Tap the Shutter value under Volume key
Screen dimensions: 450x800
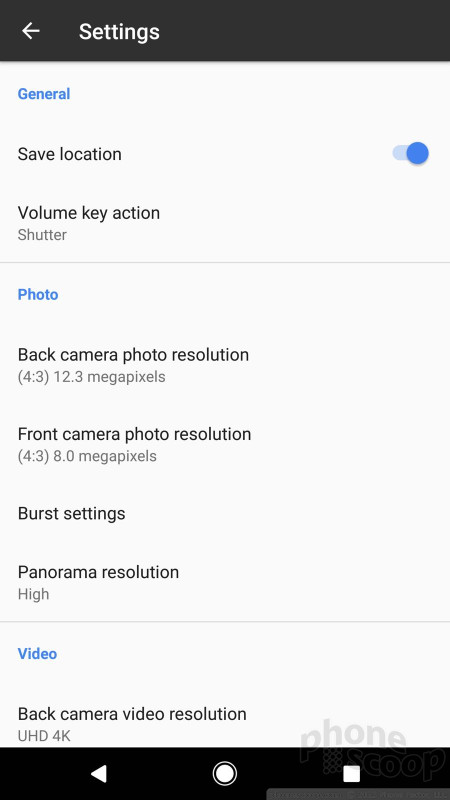(42, 235)
